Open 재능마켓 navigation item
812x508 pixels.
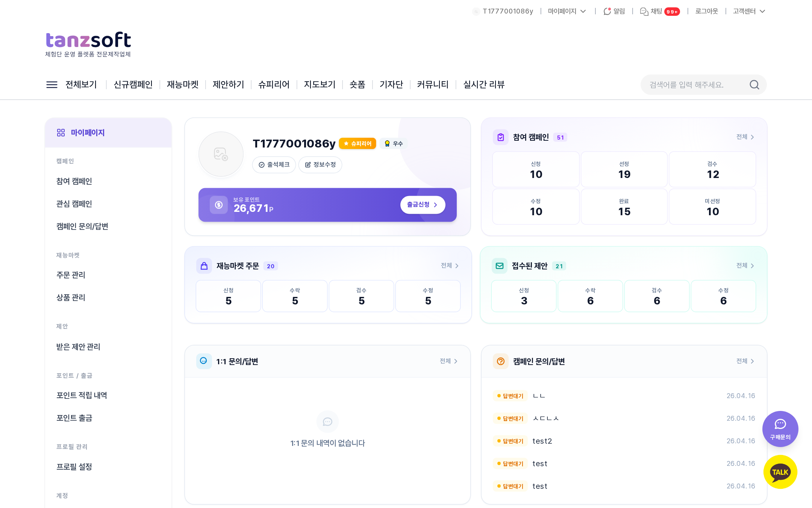(183, 85)
